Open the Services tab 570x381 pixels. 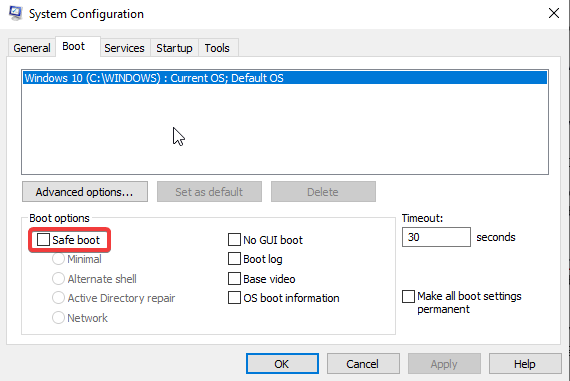coord(124,48)
